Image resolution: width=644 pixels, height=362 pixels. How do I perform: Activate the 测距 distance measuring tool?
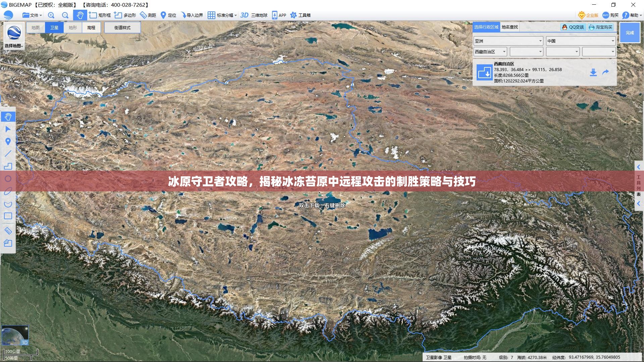click(x=148, y=15)
